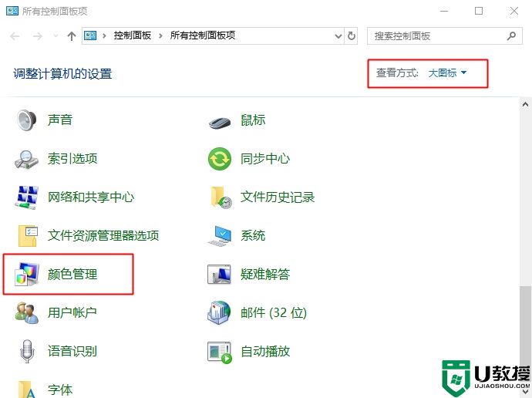The height and width of the screenshot is (398, 532).
Task: Open the 用户帐户 User Accounts link
Action: [x=72, y=313]
